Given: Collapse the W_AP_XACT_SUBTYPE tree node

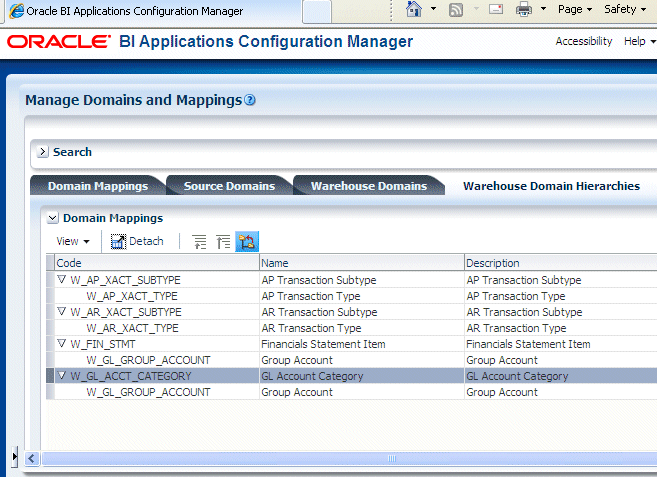Looking at the screenshot, I should pyautogui.click(x=62, y=279).
